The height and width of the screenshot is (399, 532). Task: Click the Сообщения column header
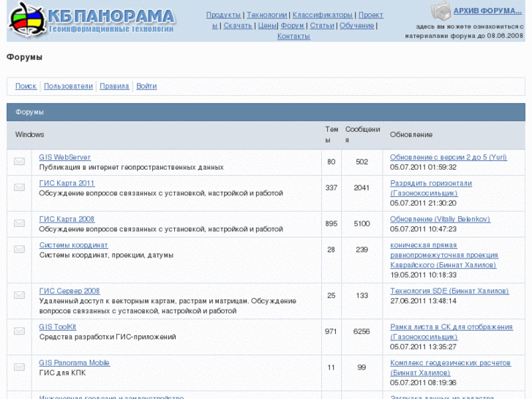pyautogui.click(x=362, y=135)
